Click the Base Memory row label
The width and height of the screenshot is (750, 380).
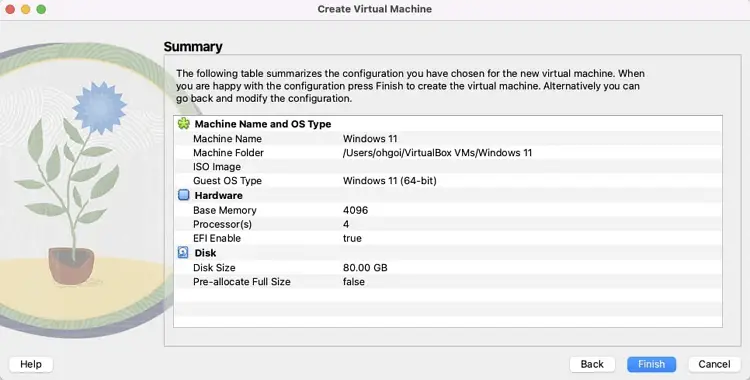pos(224,210)
